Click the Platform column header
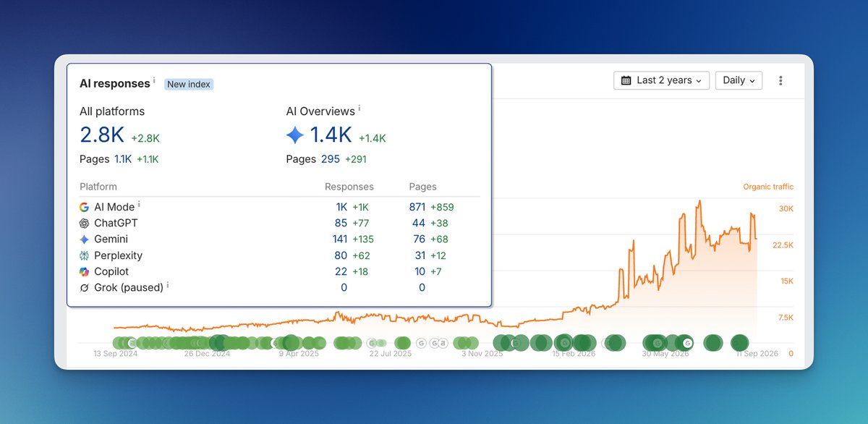This screenshot has width=868, height=424. pyautogui.click(x=98, y=187)
